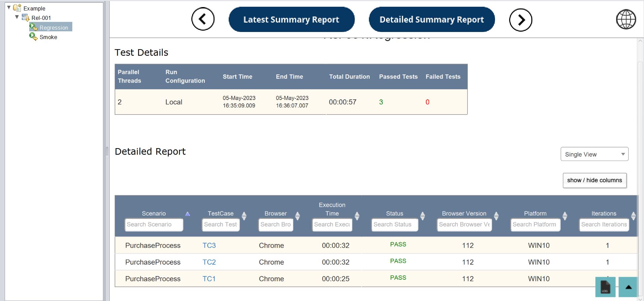Go to the next report with right arrow
The image size is (644, 301).
pyautogui.click(x=521, y=20)
